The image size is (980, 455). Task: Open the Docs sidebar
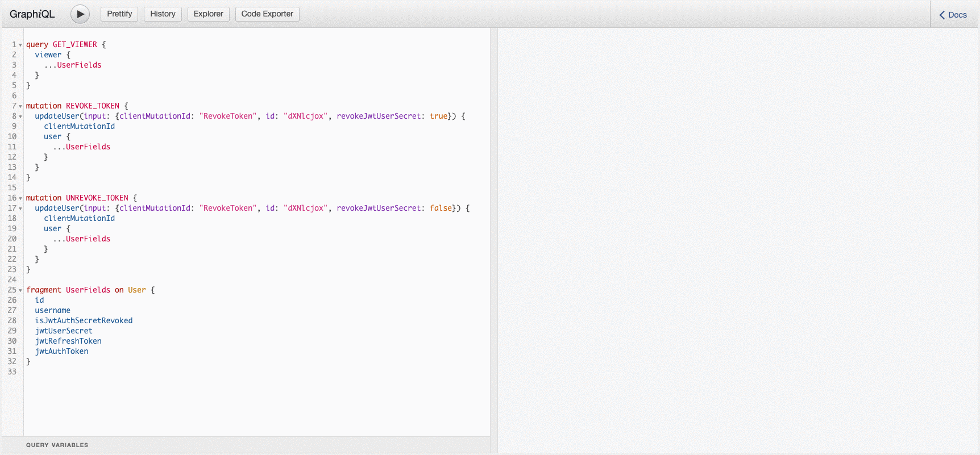pyautogui.click(x=953, y=15)
